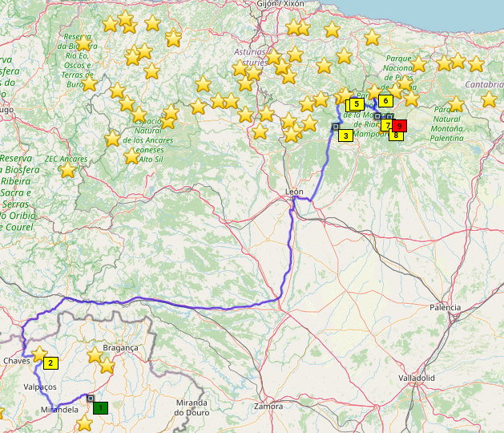The height and width of the screenshot is (433, 504).
Task: Click the square route node beside marker 3
Action: tap(335, 127)
